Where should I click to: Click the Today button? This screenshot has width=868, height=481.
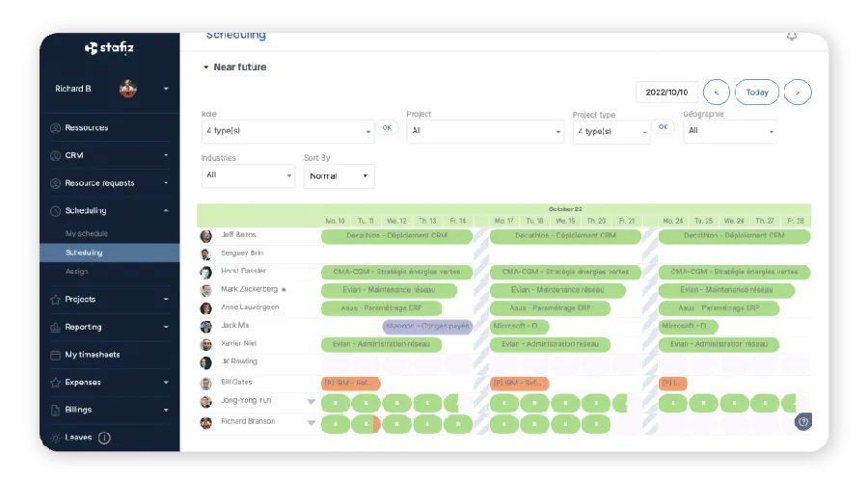click(757, 93)
